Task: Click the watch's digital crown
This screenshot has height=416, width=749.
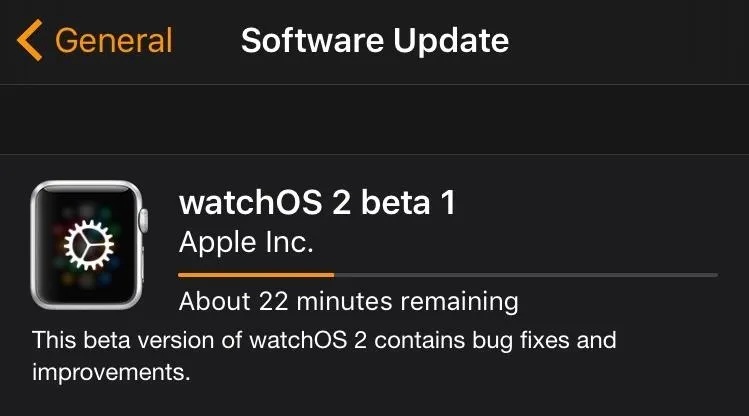Action: (x=143, y=221)
